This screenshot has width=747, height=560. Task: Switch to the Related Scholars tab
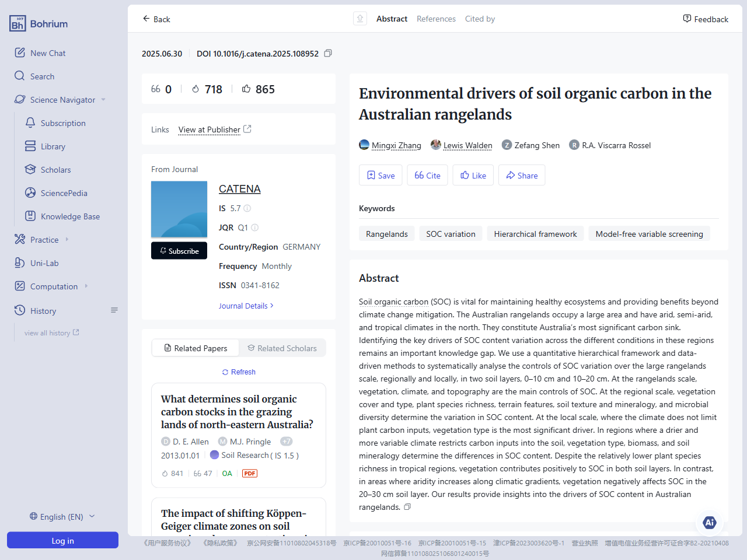[282, 348]
